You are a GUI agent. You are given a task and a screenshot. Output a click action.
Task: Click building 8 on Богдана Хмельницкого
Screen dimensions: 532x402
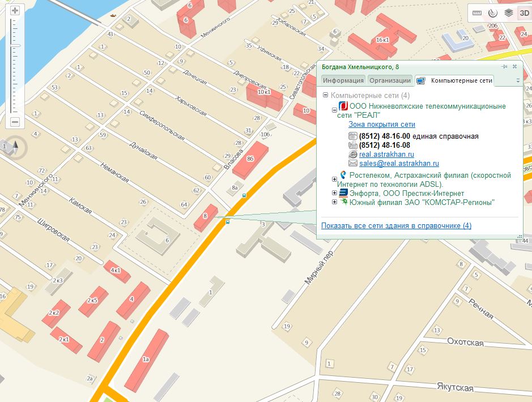(205, 217)
